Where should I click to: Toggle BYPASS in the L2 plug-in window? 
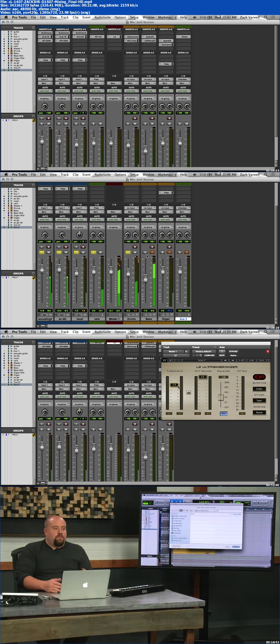tap(233, 351)
